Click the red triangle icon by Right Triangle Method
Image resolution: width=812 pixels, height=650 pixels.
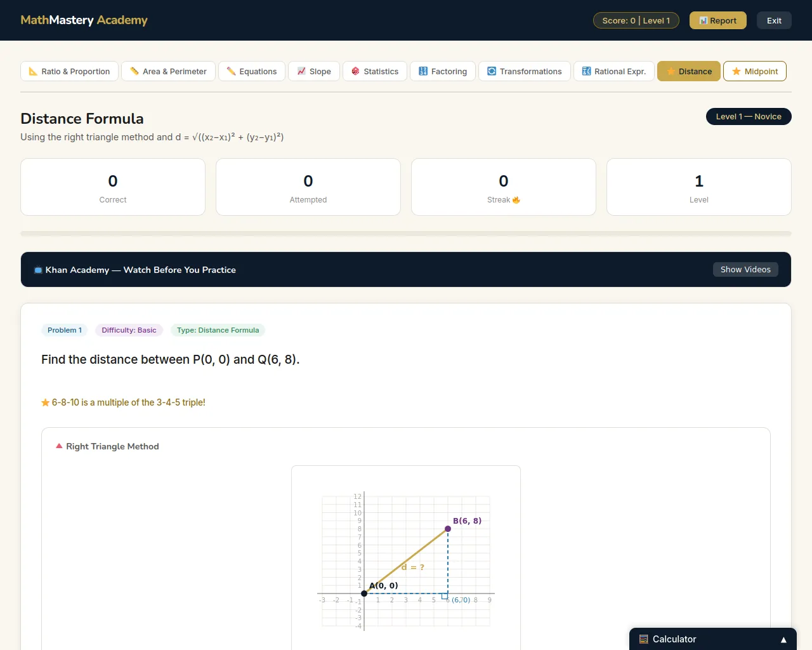pyautogui.click(x=59, y=446)
